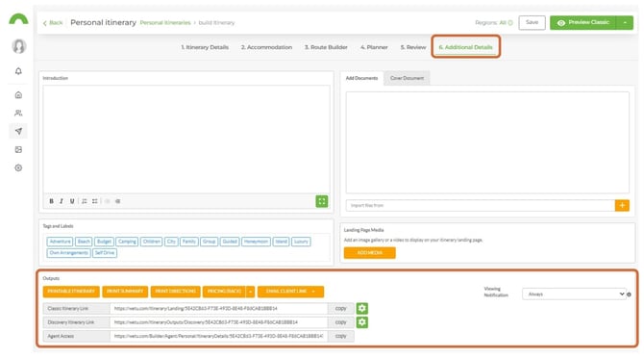This screenshot has height=358, width=644.
Task: Click Print Summary button
Action: 125,292
